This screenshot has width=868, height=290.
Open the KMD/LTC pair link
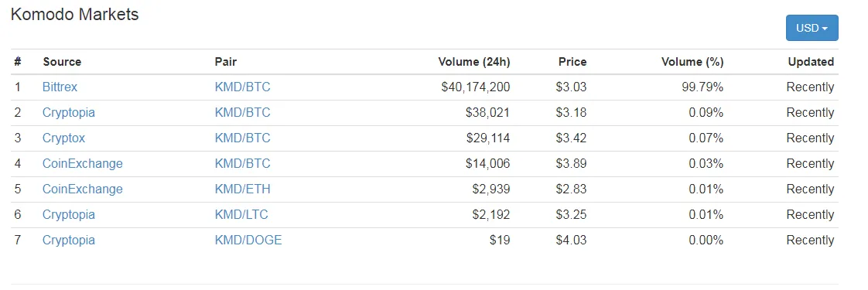(x=241, y=214)
